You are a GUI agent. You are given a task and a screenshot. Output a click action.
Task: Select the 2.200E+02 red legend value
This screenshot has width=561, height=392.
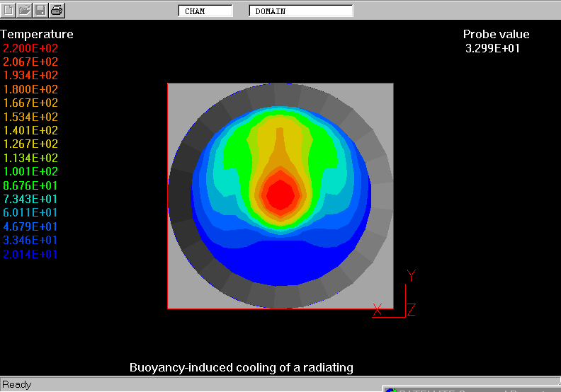click(30, 48)
